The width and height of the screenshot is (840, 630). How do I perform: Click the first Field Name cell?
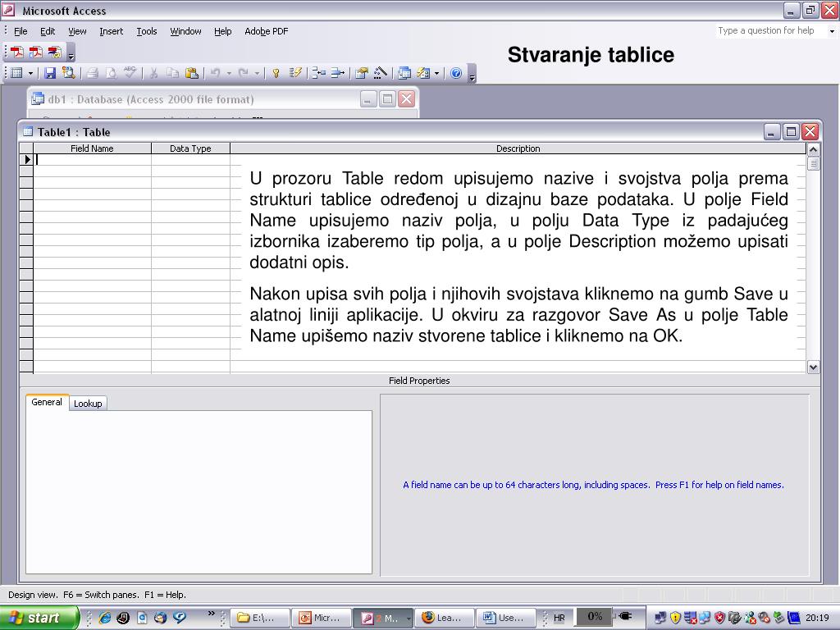(92, 160)
